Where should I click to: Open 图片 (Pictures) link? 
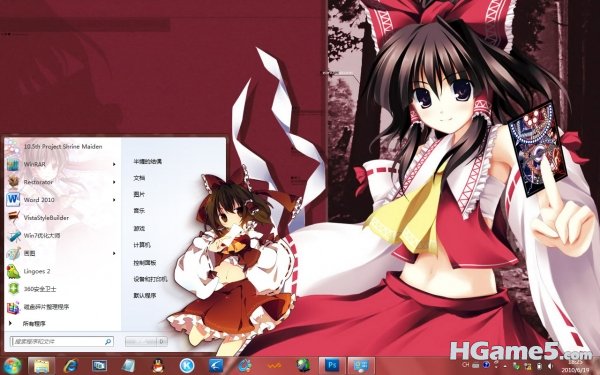point(139,194)
